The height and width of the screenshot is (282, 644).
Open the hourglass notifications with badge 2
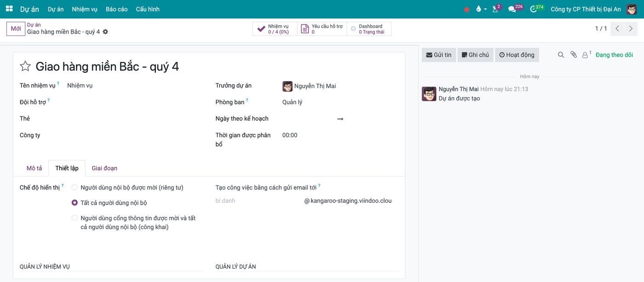pyautogui.click(x=496, y=9)
